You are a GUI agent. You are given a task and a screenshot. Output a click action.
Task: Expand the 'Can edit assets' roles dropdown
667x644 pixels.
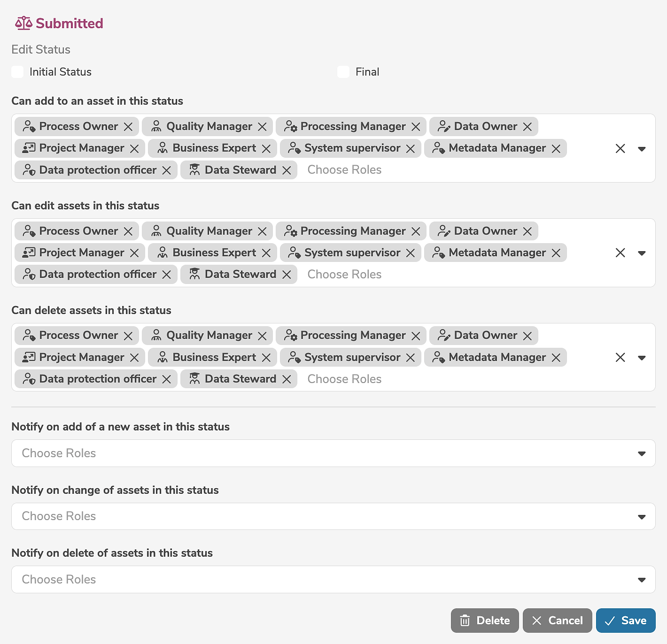point(642,253)
